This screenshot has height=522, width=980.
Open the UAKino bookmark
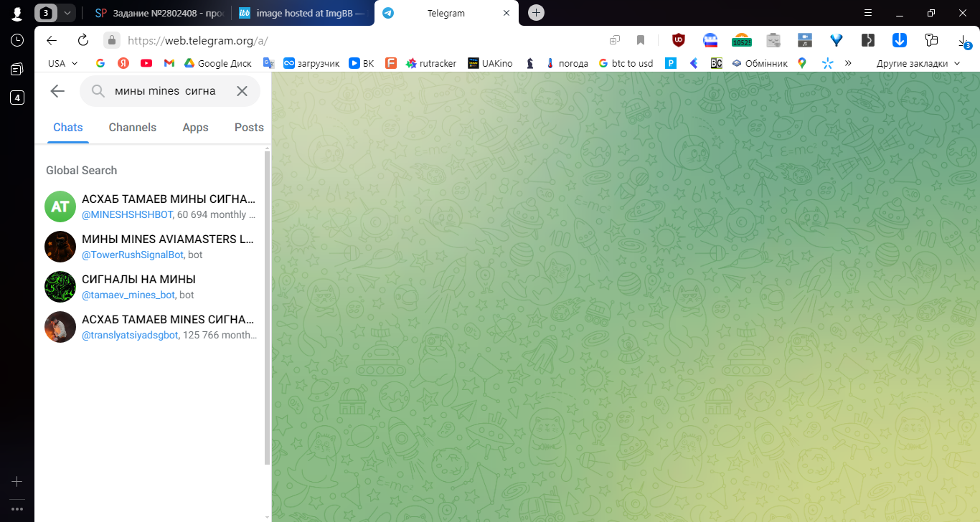pos(490,63)
